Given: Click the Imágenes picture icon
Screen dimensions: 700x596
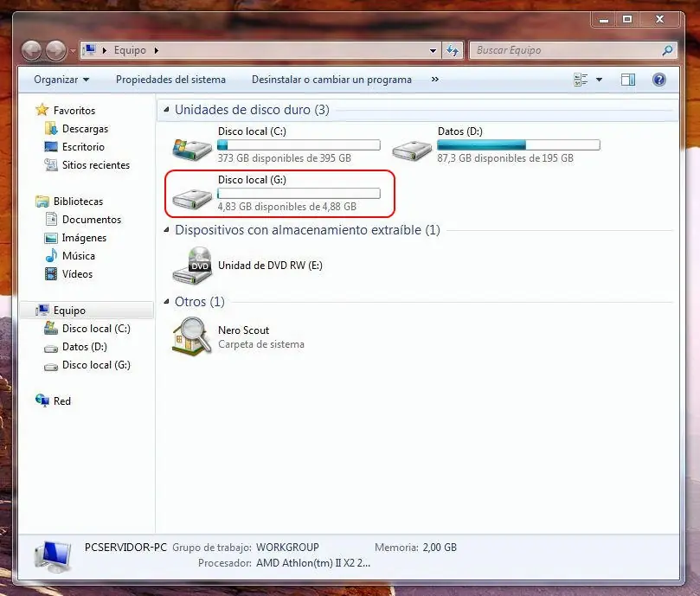Looking at the screenshot, I should (x=51, y=238).
